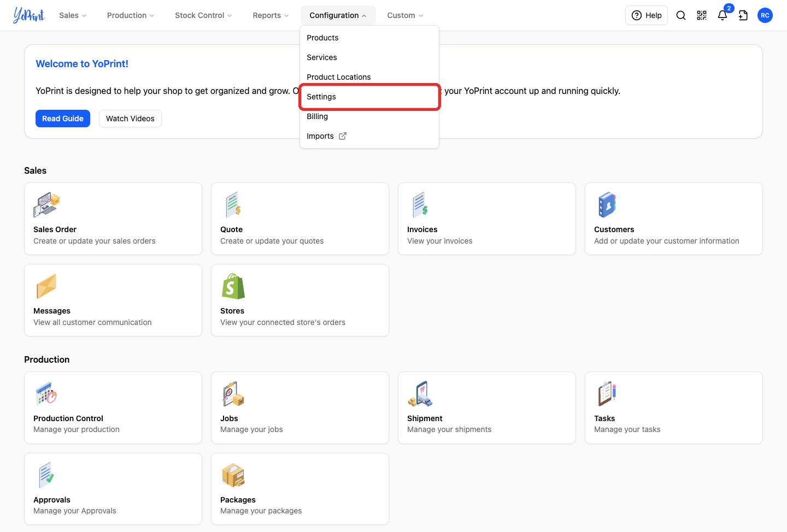Click 'Manage your shipments' text
Screen dimensions: 787x532
click(x=449, y=429)
